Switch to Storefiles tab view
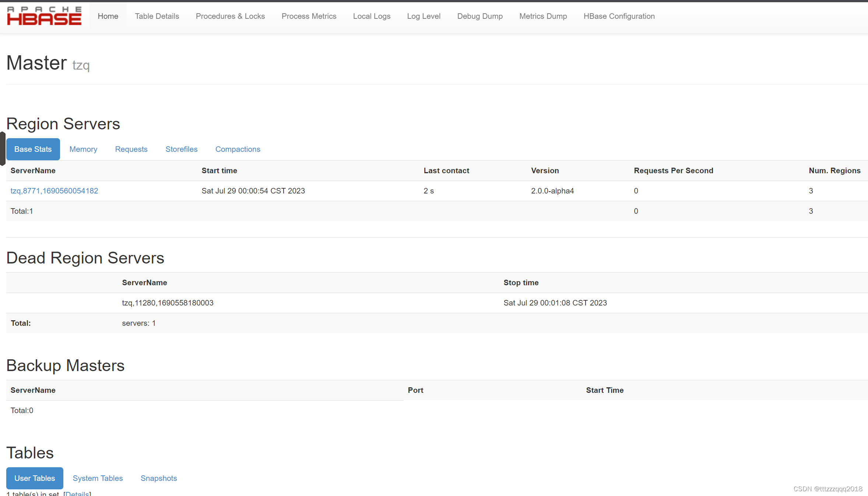 coord(181,149)
